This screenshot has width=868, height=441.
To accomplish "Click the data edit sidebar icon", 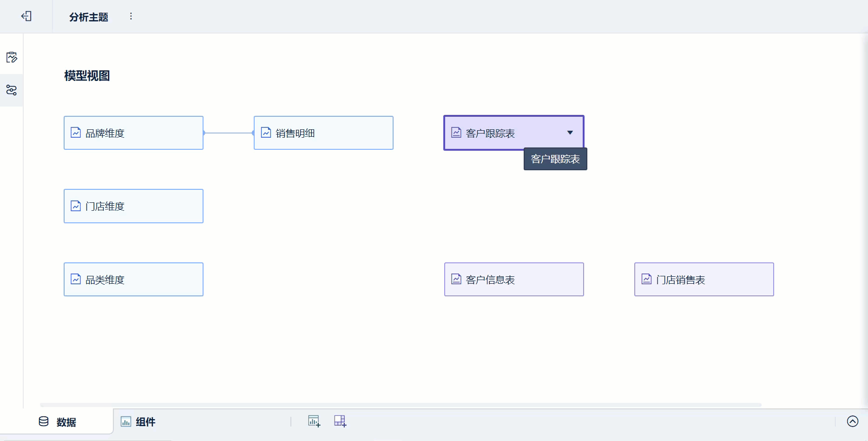I will click(12, 57).
